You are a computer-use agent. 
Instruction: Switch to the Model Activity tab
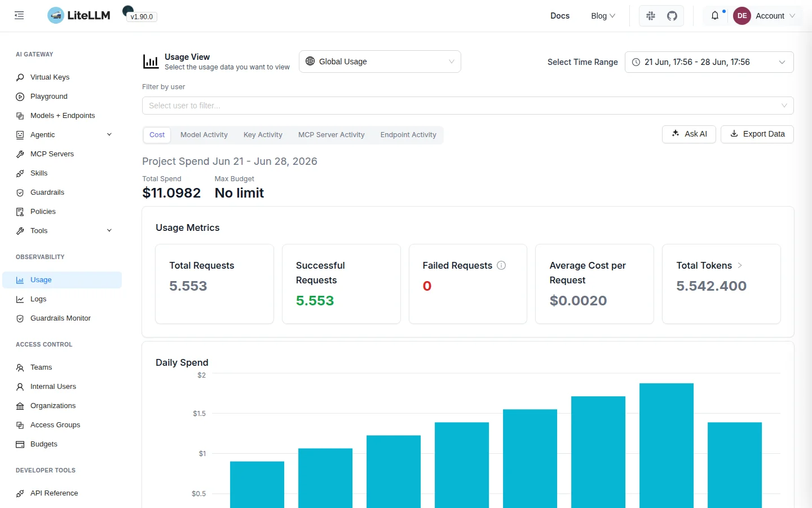(x=204, y=135)
